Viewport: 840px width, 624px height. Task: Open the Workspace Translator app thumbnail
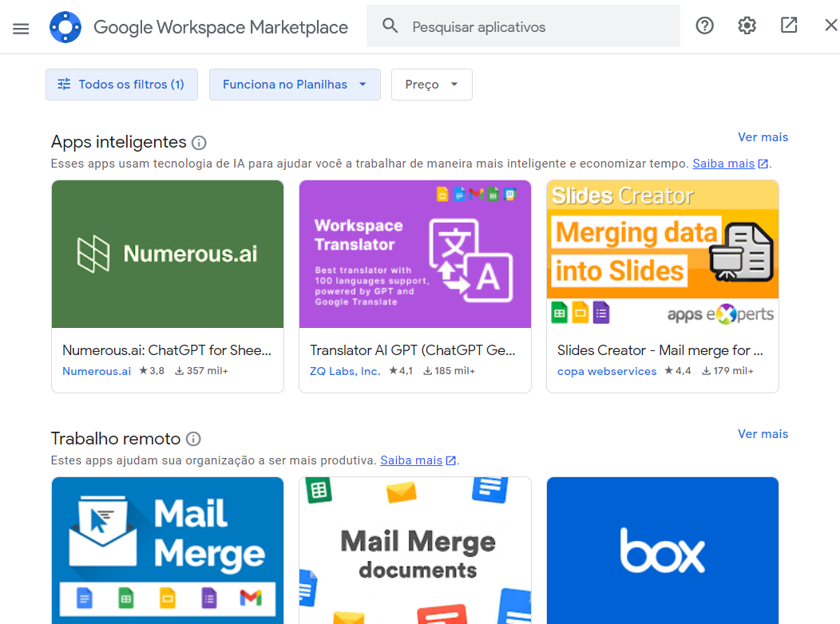click(415, 255)
